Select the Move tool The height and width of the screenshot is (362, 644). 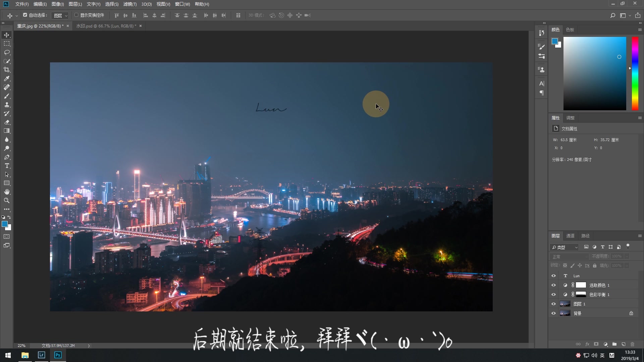point(6,35)
